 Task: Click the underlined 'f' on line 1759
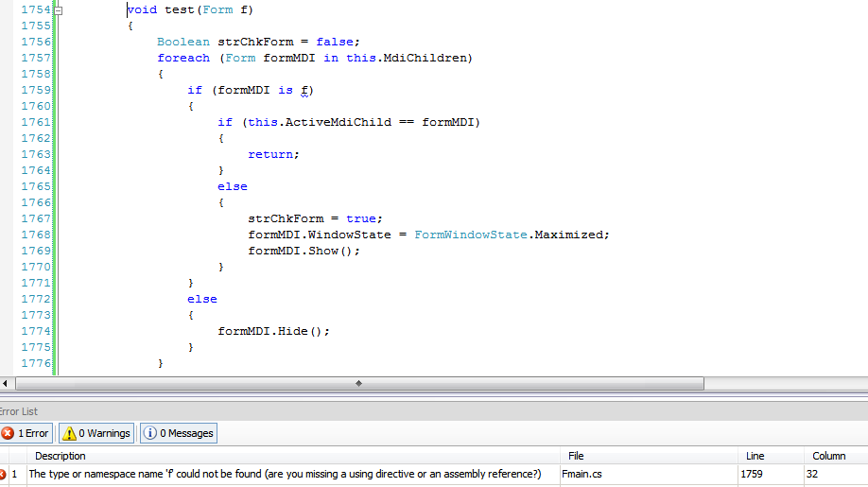(x=304, y=90)
